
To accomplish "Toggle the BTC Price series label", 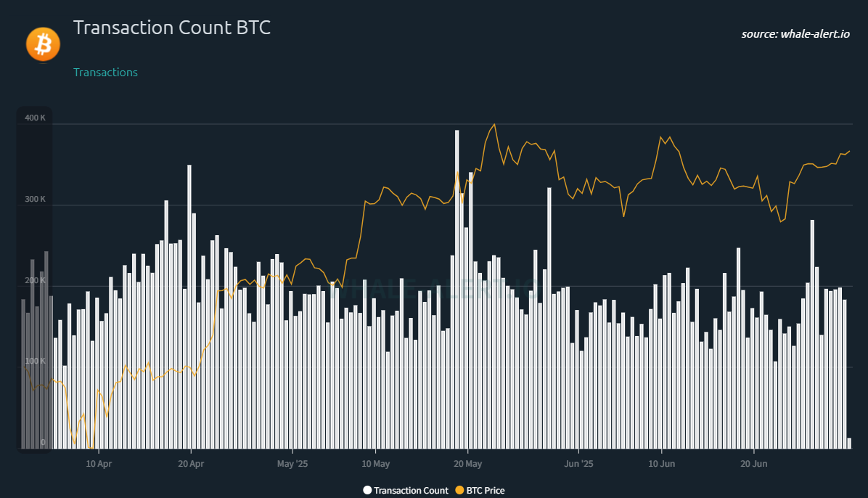I will click(486, 491).
